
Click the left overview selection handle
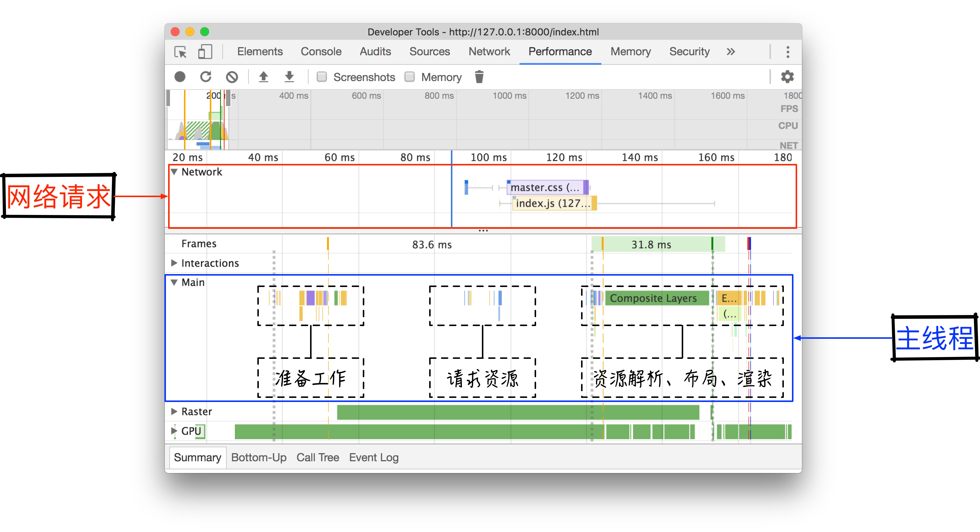coord(168,98)
